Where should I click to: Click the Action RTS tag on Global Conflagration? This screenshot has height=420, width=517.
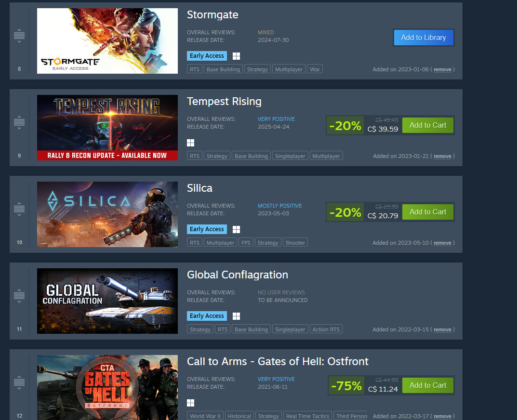click(326, 329)
